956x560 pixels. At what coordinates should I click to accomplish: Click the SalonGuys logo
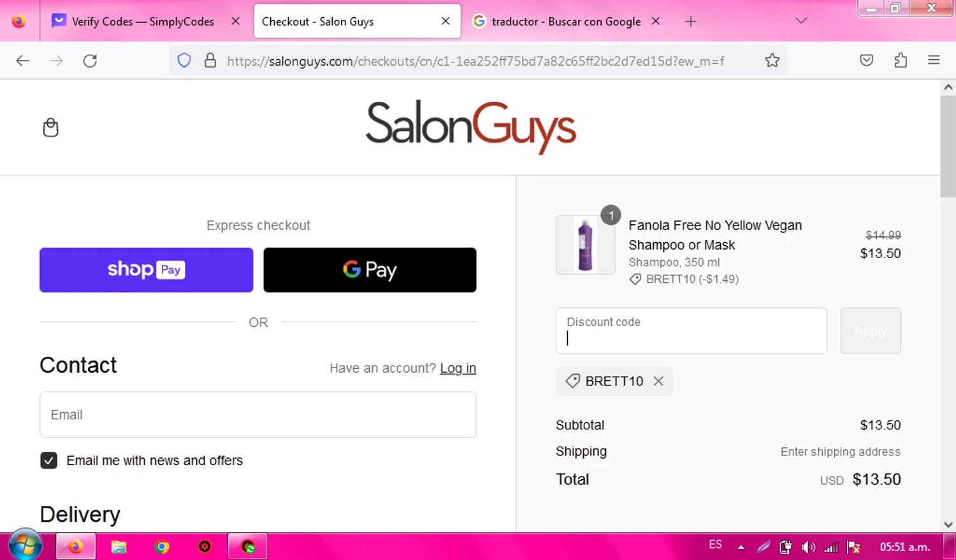click(471, 126)
